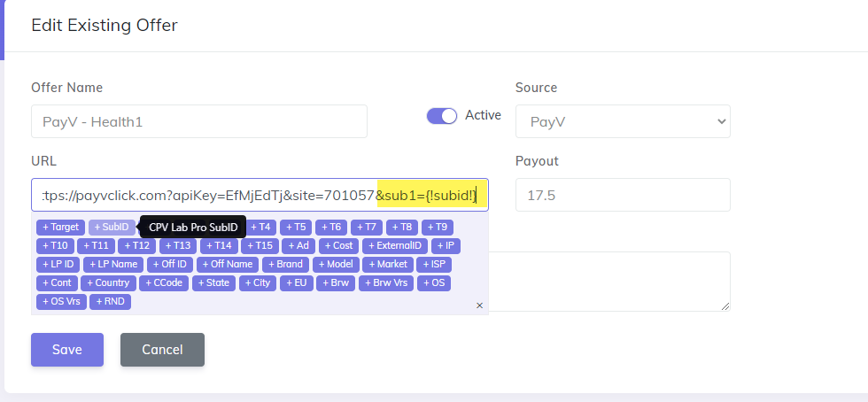868x402 pixels.
Task: Insert the + Off Name token
Action: [x=228, y=265]
